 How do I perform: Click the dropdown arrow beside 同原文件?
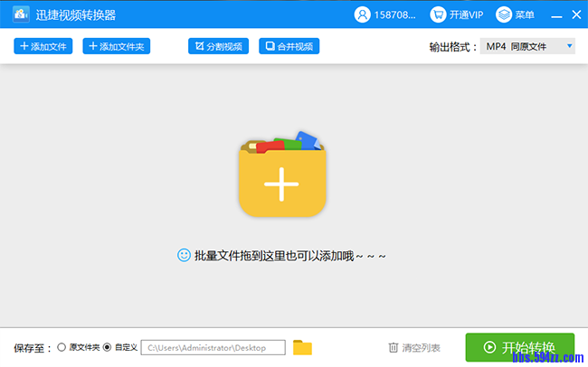pos(569,46)
